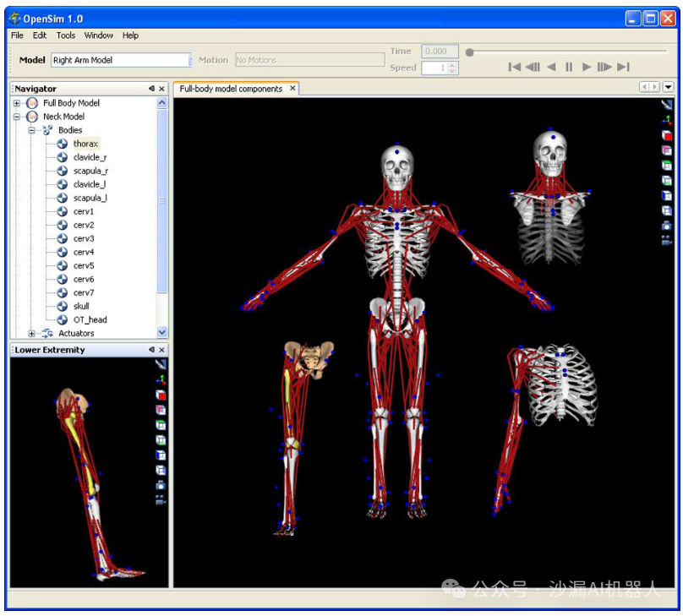Screen dimensions: 683x616
Task: Select the skull body in Navigator
Action: pos(81,307)
